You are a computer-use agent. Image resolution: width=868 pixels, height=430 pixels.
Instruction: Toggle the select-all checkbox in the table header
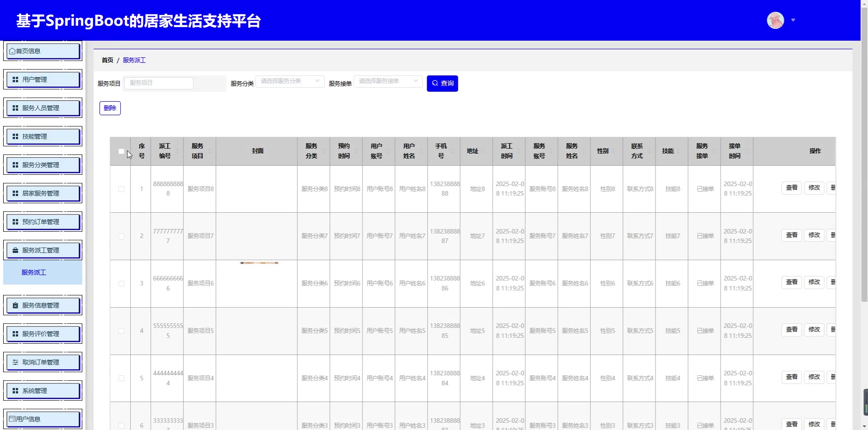(x=121, y=151)
